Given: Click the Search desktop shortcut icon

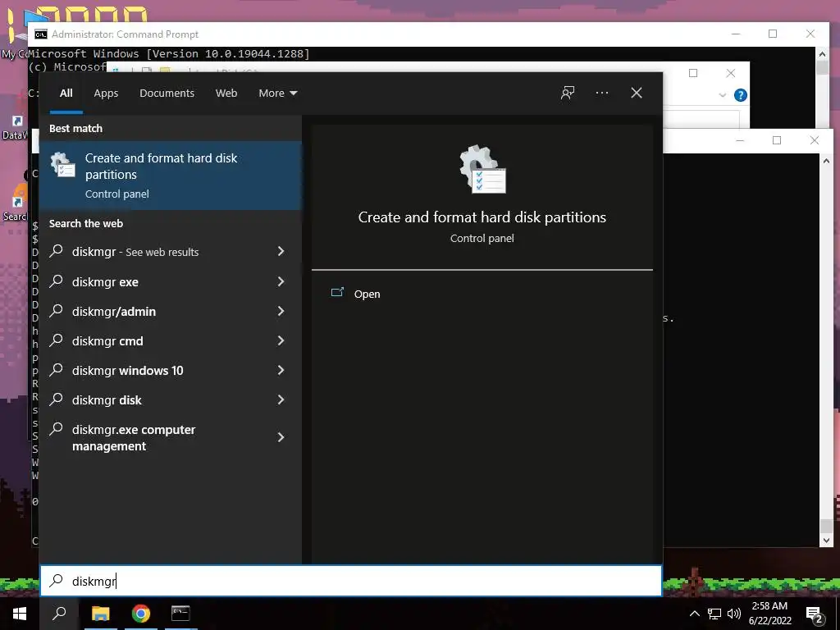Looking at the screenshot, I should 15,203.
